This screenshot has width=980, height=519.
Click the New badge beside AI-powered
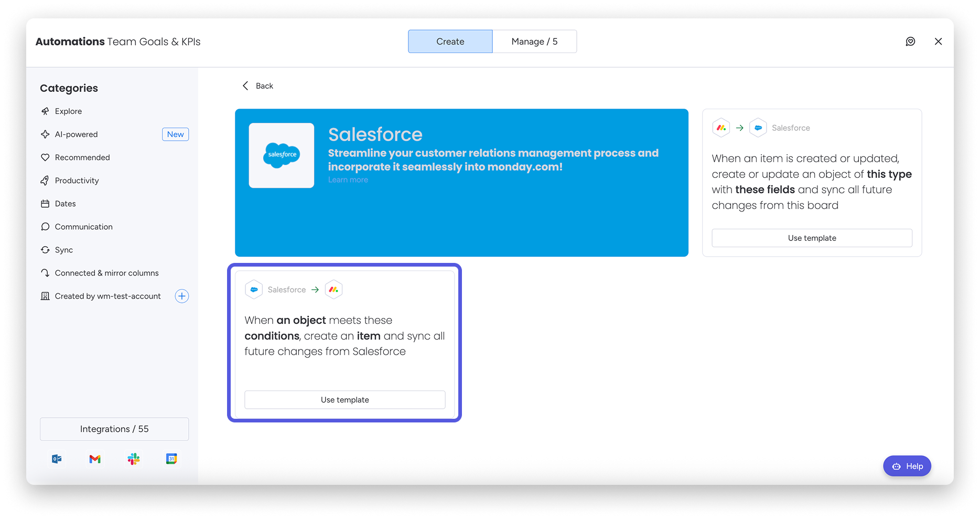tap(175, 134)
